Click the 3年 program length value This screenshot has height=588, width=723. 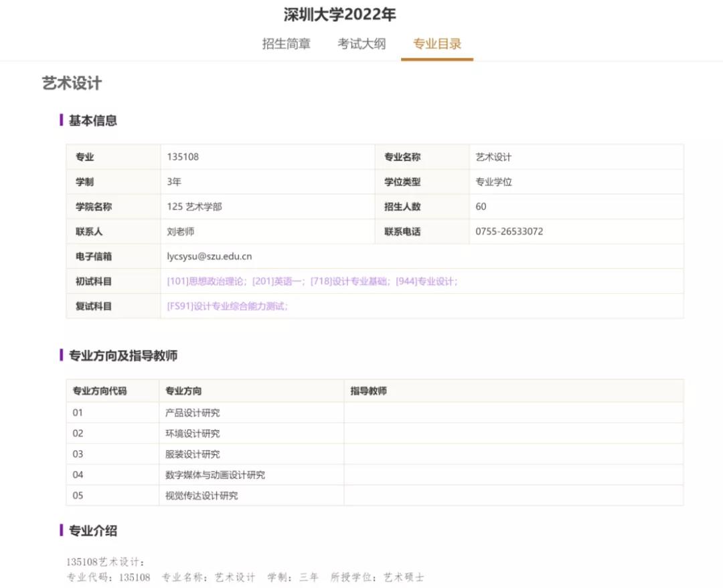point(174,181)
